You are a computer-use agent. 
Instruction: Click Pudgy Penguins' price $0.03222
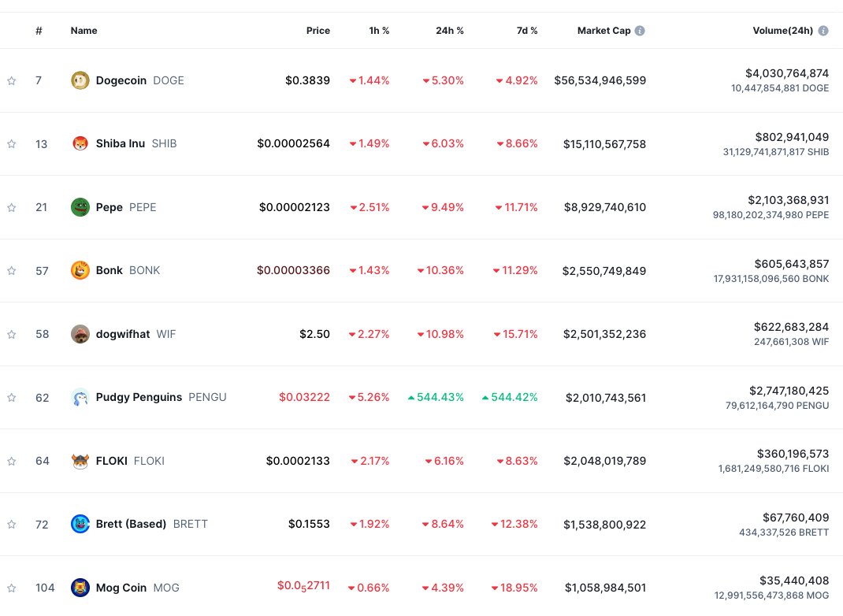(x=304, y=397)
